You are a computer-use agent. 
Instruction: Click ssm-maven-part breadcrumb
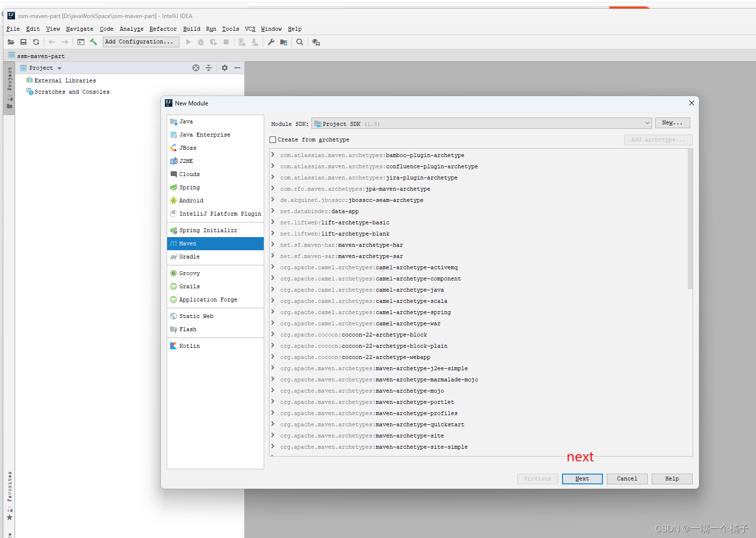pyautogui.click(x=37, y=56)
